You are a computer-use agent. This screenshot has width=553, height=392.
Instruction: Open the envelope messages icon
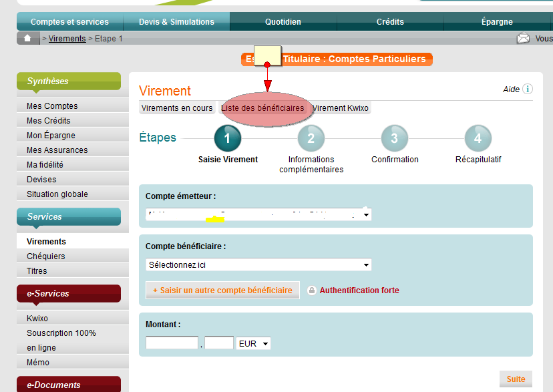click(x=523, y=38)
